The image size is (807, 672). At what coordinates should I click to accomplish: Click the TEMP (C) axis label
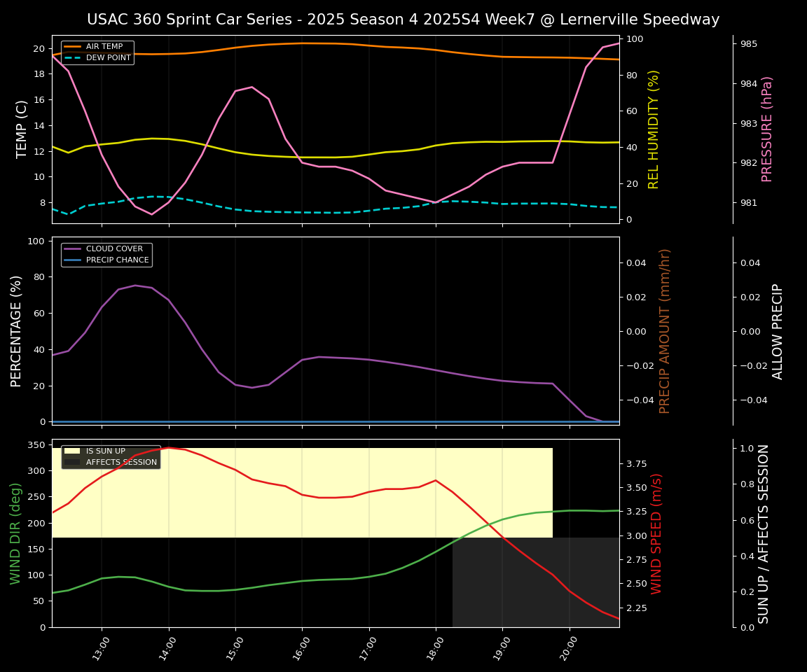pos(22,129)
